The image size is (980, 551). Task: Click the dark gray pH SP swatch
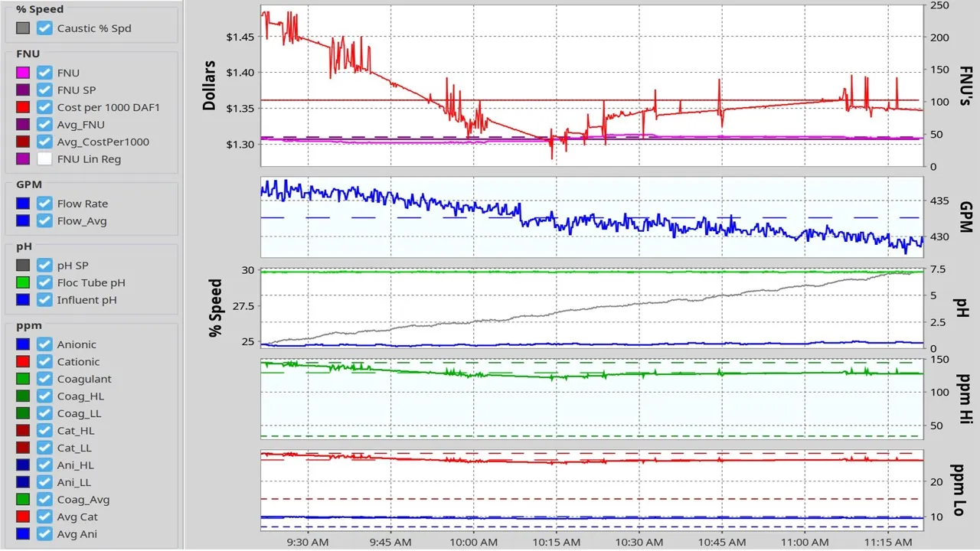(x=23, y=266)
